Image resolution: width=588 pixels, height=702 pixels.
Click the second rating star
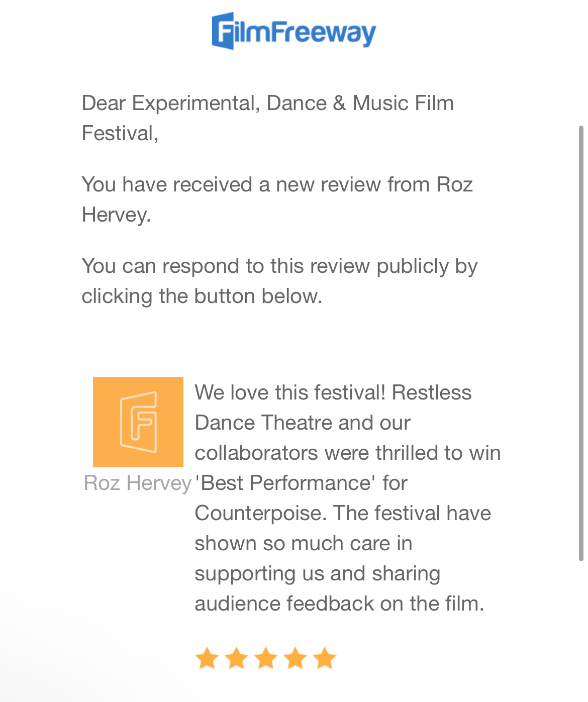[x=236, y=658]
